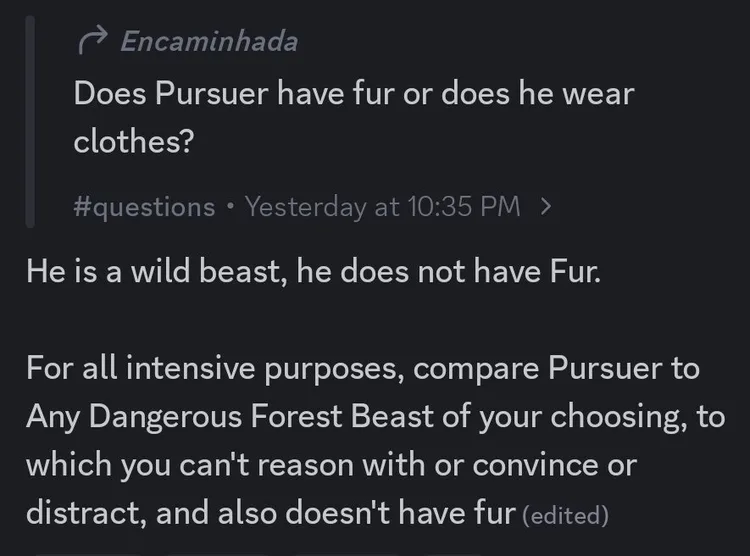The height and width of the screenshot is (556, 750).
Task: Select the forwarded question about Pursuer's fur
Action: click(354, 117)
